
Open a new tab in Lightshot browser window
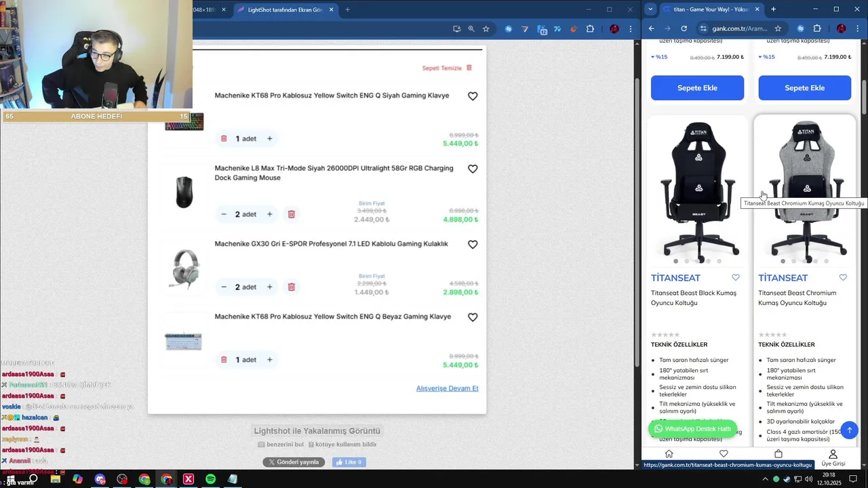(347, 9)
